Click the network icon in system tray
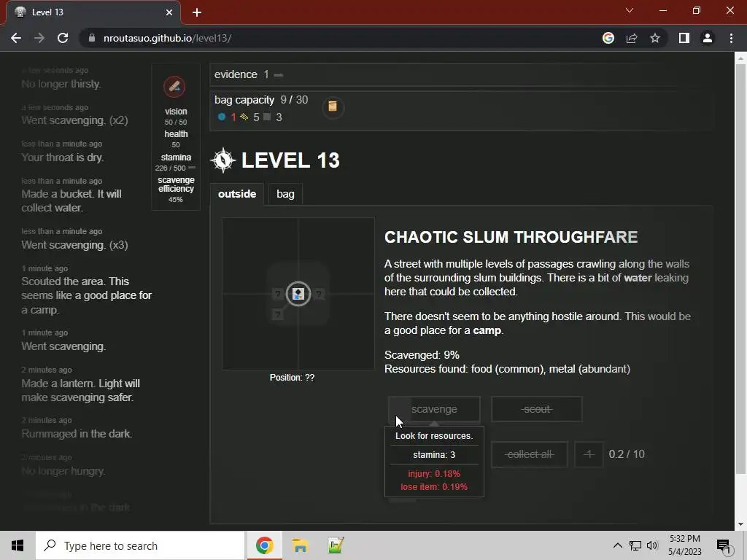Image resolution: width=747 pixels, height=560 pixels. (x=635, y=545)
